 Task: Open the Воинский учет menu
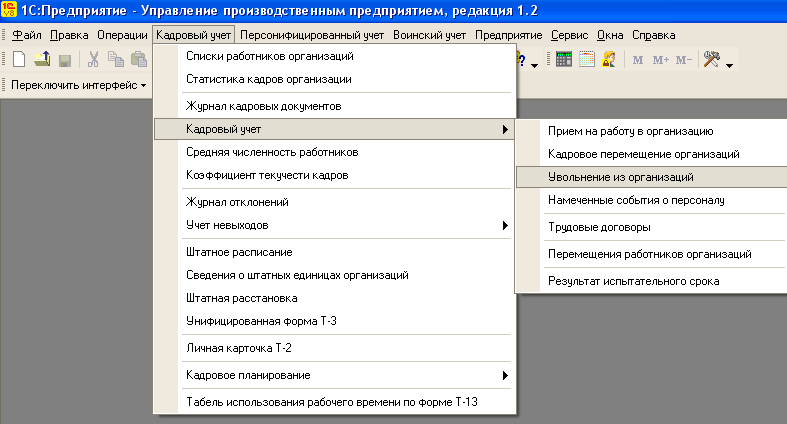point(429,35)
